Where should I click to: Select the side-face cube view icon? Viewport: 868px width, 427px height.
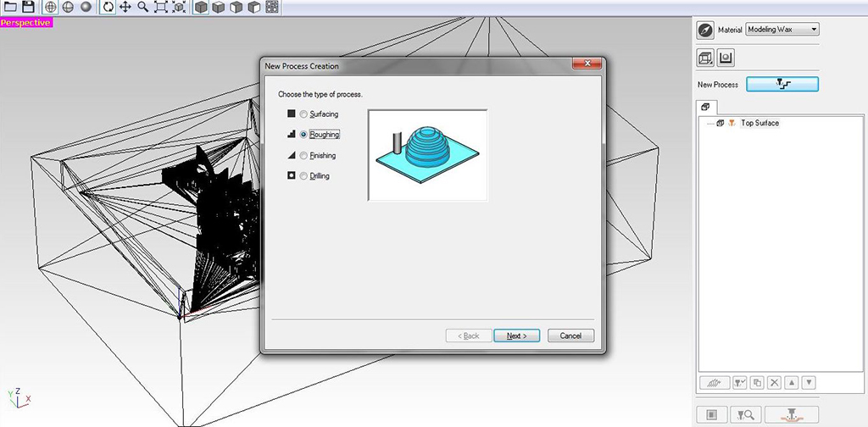(254, 7)
